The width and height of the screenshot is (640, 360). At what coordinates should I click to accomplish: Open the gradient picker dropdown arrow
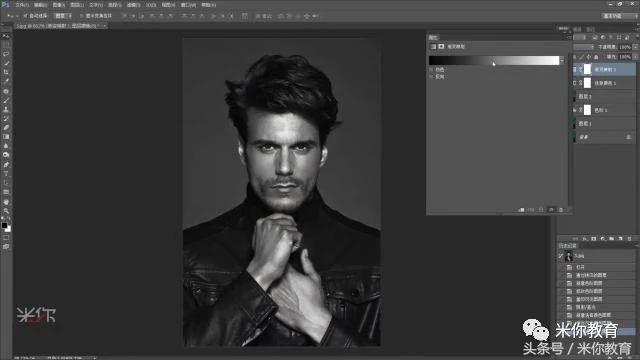click(562, 60)
